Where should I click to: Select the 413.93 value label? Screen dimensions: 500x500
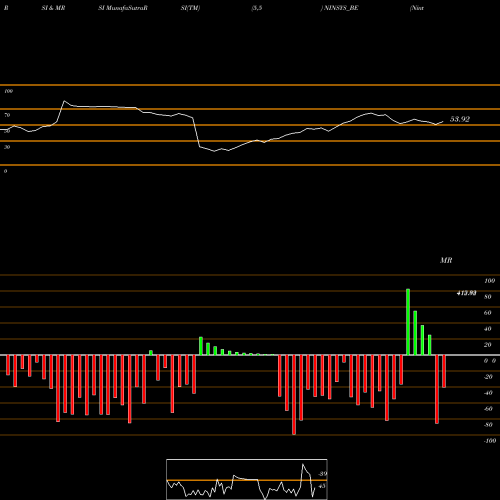point(466,293)
